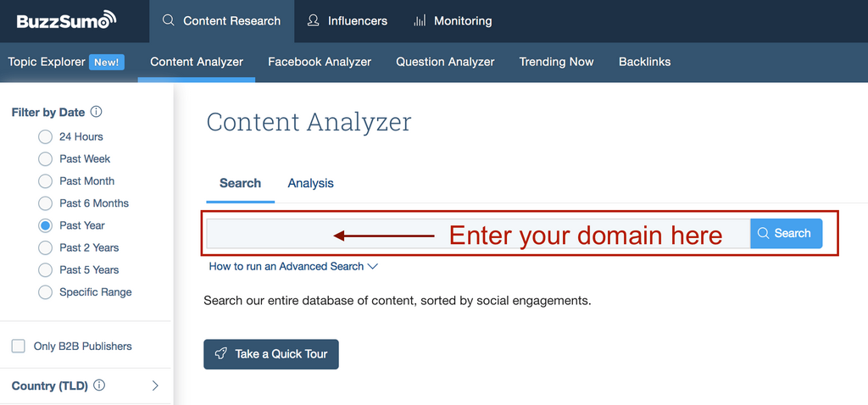Open the Backlinks page
The image size is (868, 405).
644,62
